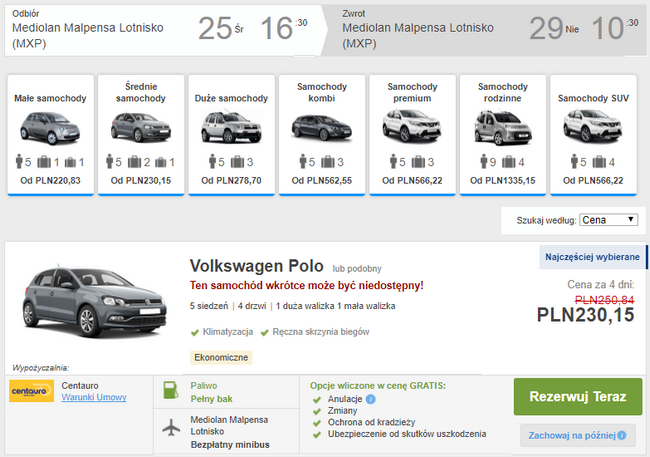Image resolution: width=650 pixels, height=457 pixels.
Task: Click the Małe samochody car icon
Action: coord(50,127)
